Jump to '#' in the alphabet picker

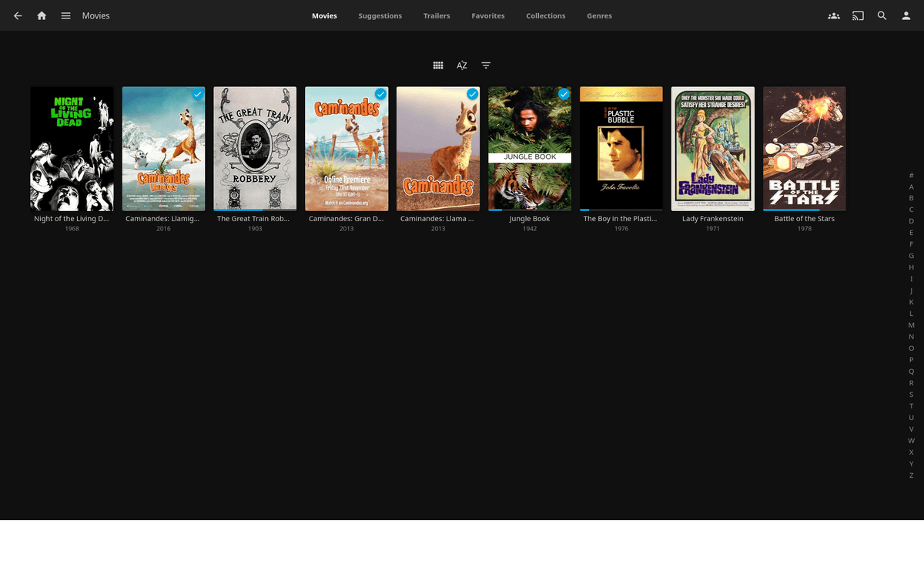click(x=912, y=175)
